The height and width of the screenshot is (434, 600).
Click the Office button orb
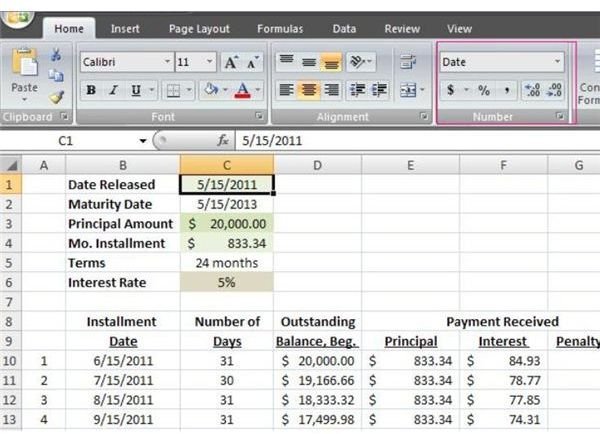click(17, 18)
